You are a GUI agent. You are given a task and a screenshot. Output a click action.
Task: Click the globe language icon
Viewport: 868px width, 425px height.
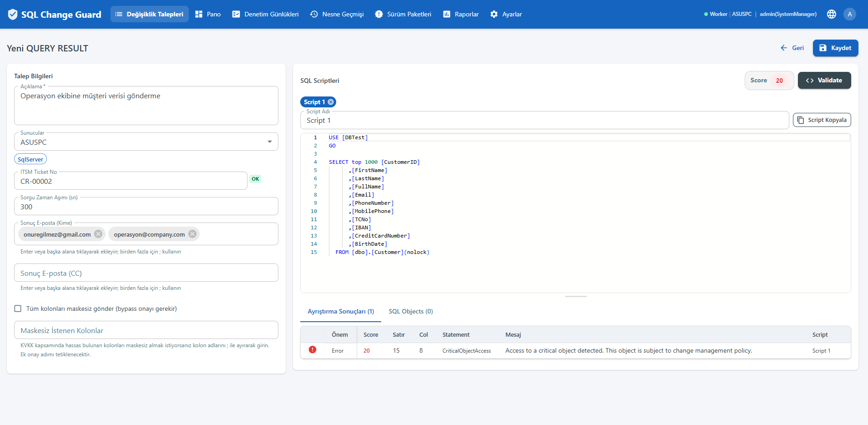[832, 14]
